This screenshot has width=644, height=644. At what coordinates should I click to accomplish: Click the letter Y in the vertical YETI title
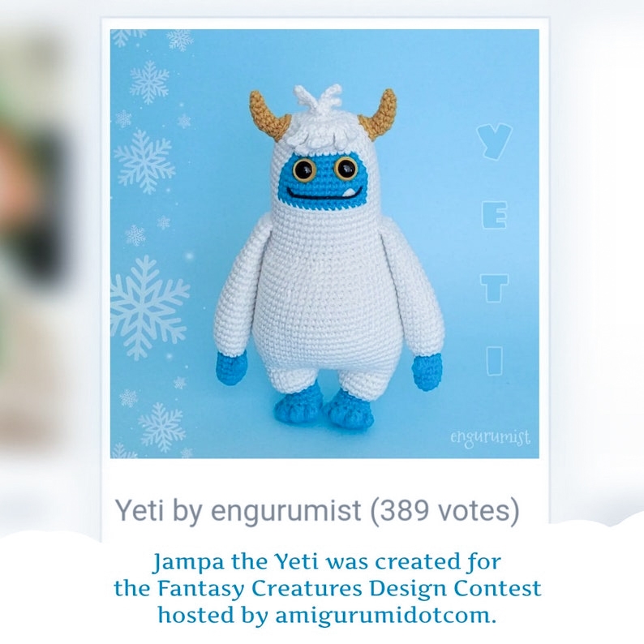[x=494, y=142]
